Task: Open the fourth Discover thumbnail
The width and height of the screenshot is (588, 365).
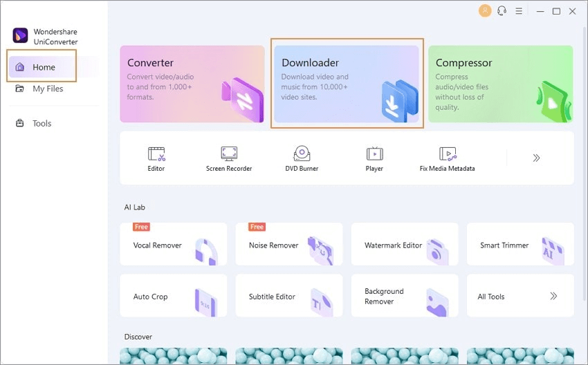Action: tap(520, 356)
